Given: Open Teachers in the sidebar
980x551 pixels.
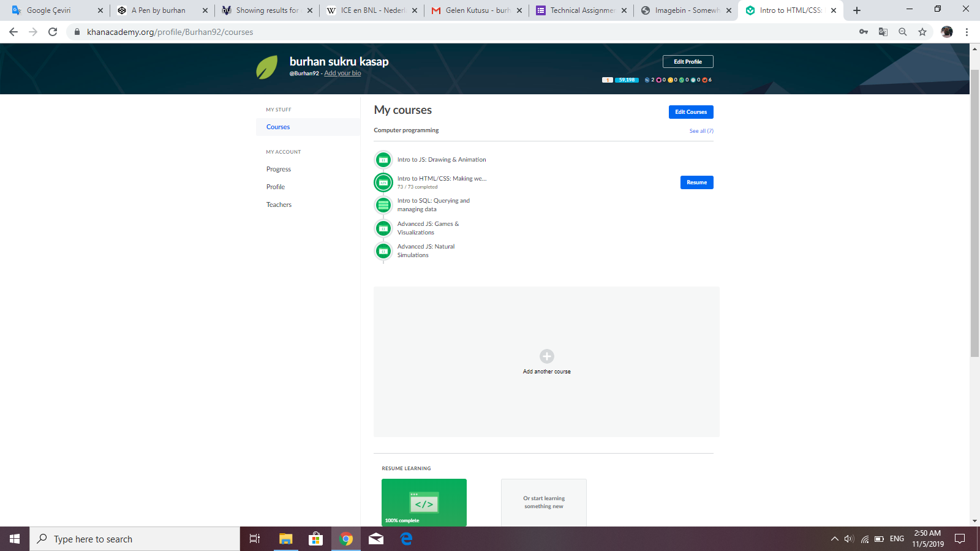Looking at the screenshot, I should click(x=279, y=205).
